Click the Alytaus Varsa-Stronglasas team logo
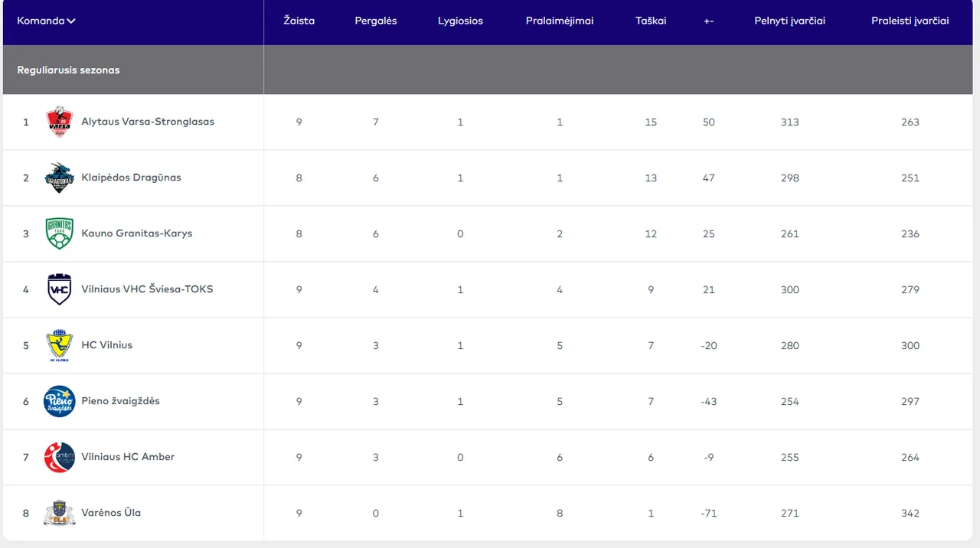Screen dimensions: 980x548 tap(59, 122)
